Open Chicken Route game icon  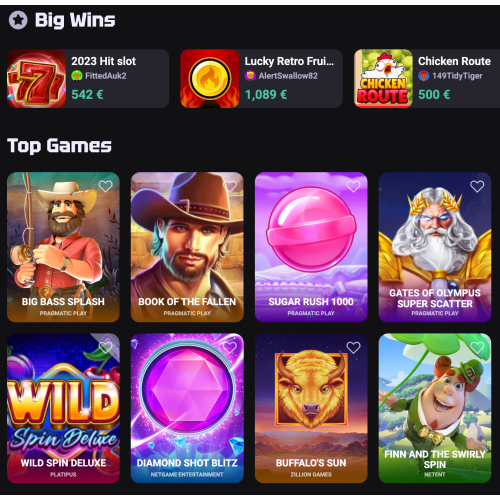click(383, 79)
